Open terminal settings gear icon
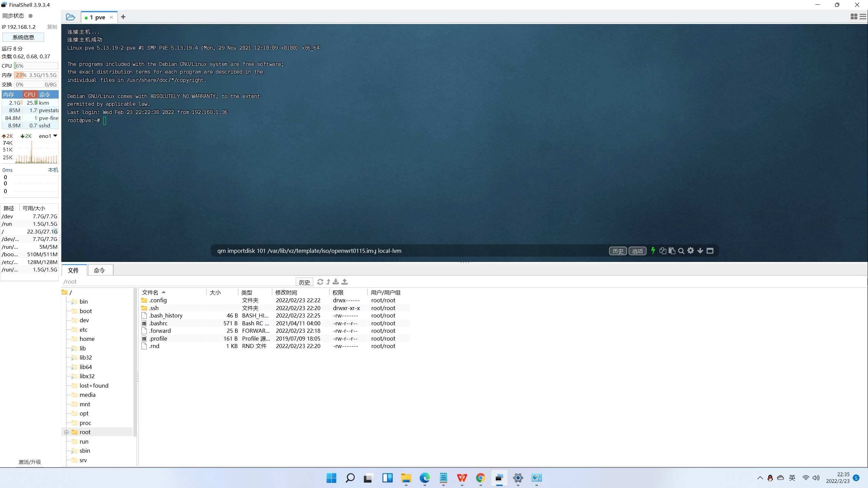The width and height of the screenshot is (868, 488). (x=691, y=251)
